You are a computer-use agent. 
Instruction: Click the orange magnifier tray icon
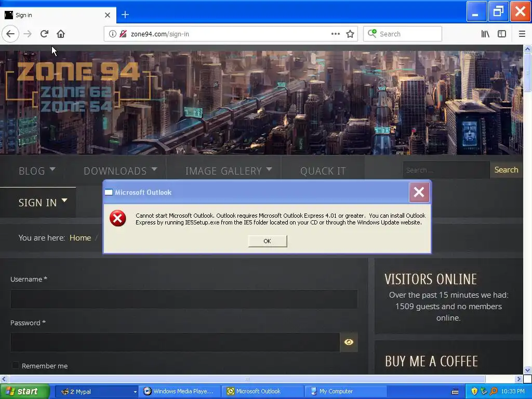coord(494,391)
